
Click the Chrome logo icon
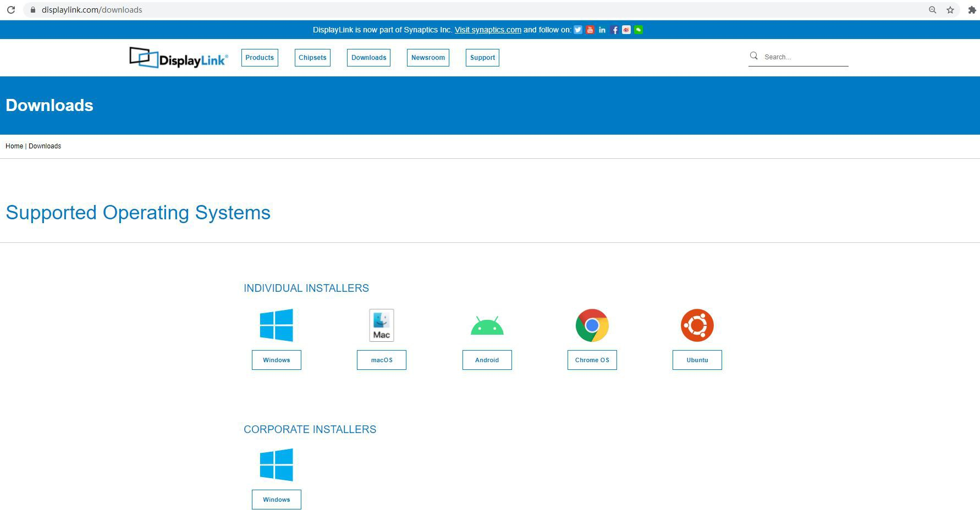pyautogui.click(x=592, y=325)
